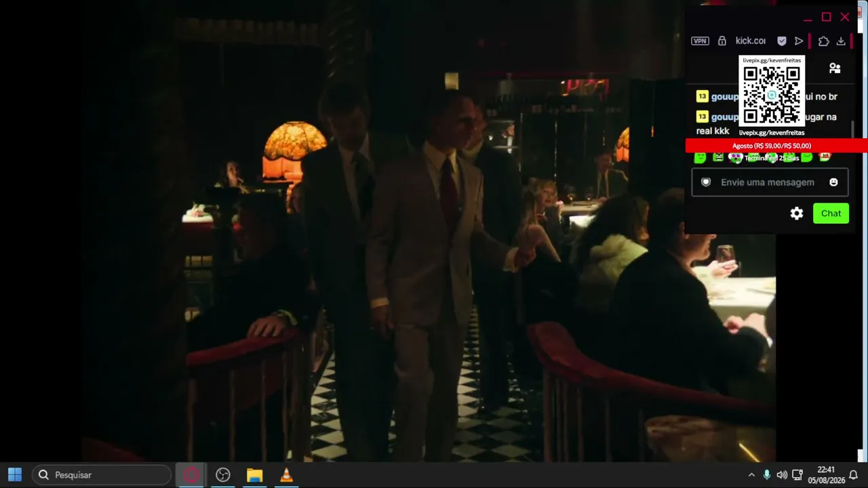Open chat settings gear
The height and width of the screenshot is (488, 868).
797,213
